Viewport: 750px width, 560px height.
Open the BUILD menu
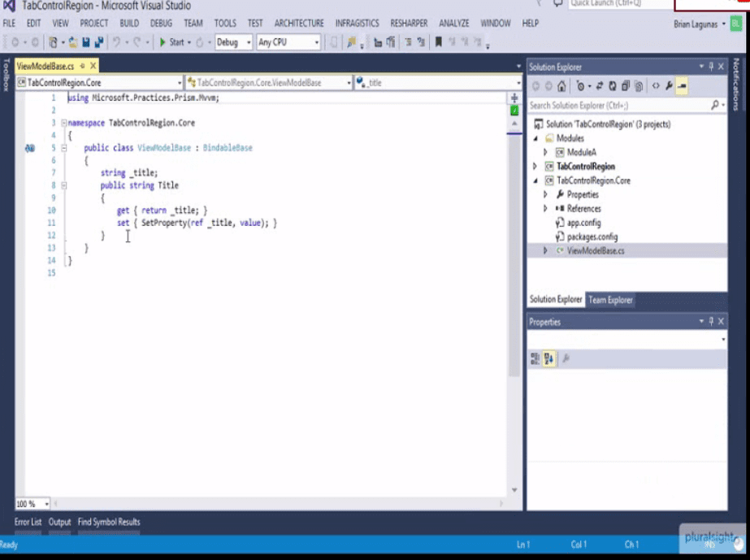129,24
